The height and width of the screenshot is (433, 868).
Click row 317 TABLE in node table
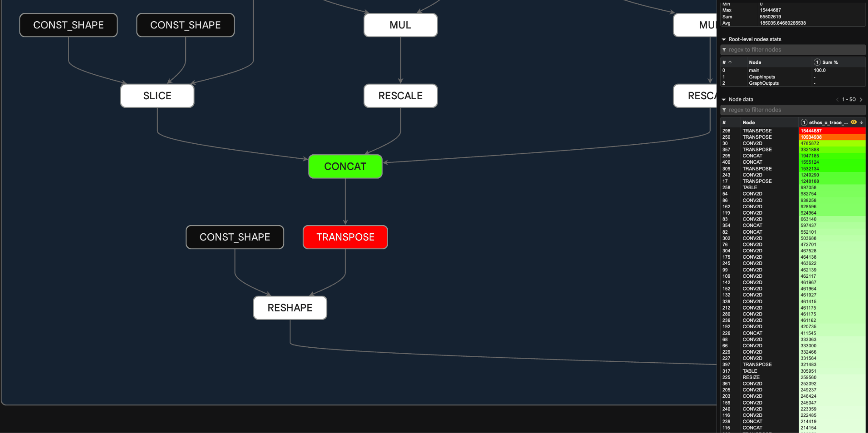793,371
